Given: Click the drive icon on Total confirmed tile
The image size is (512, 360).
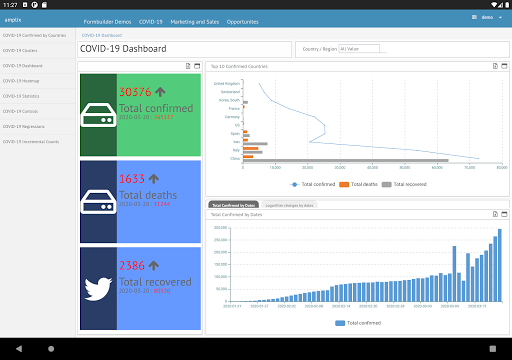Looking at the screenshot, I should (98, 115).
